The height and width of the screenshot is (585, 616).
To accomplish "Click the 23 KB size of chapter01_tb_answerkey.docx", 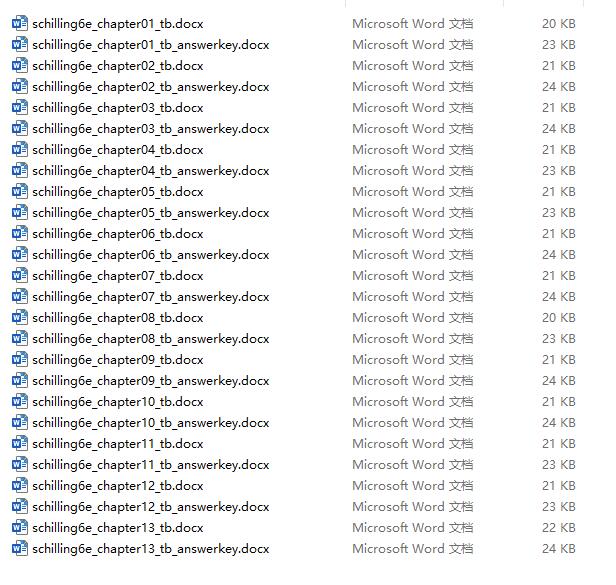I will 559,44.
